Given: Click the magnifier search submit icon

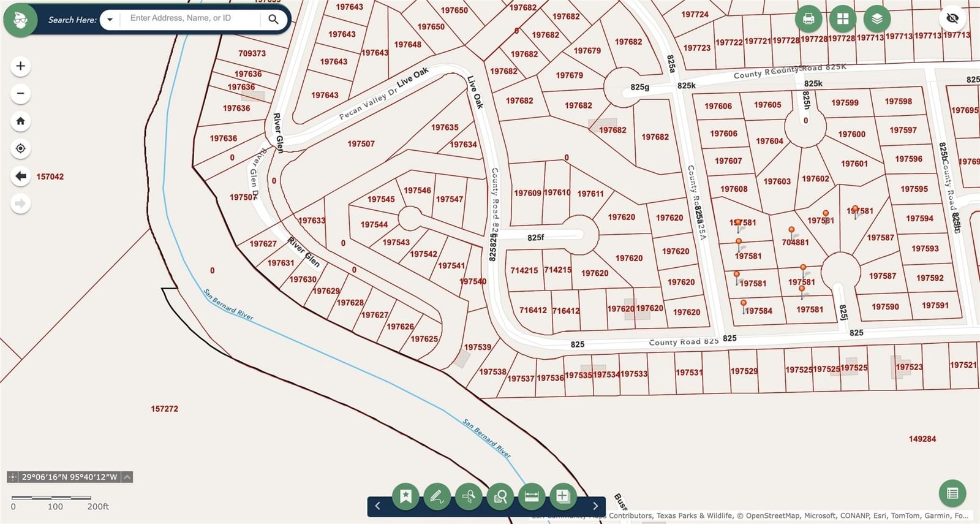Looking at the screenshot, I should [x=273, y=20].
